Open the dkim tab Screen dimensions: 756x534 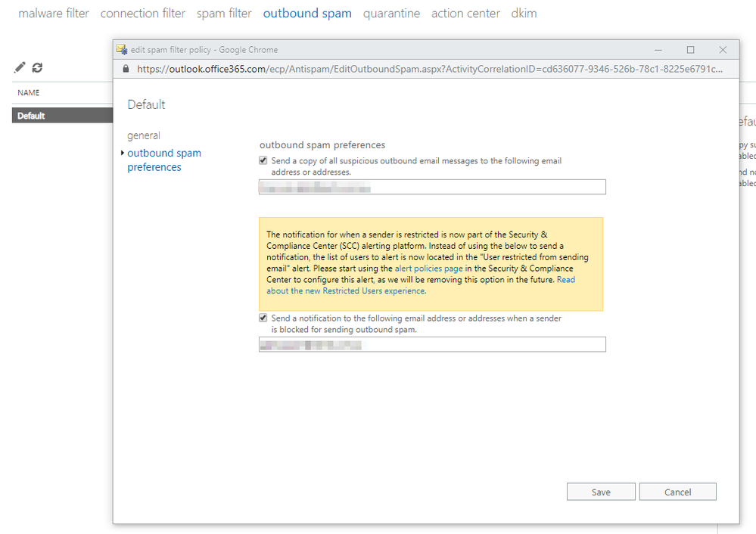point(524,14)
